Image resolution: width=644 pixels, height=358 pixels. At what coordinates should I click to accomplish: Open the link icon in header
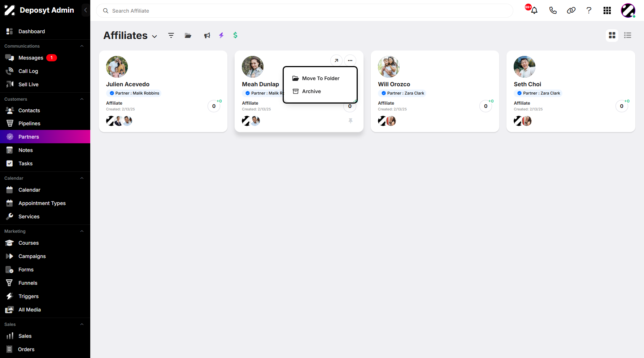pyautogui.click(x=571, y=10)
